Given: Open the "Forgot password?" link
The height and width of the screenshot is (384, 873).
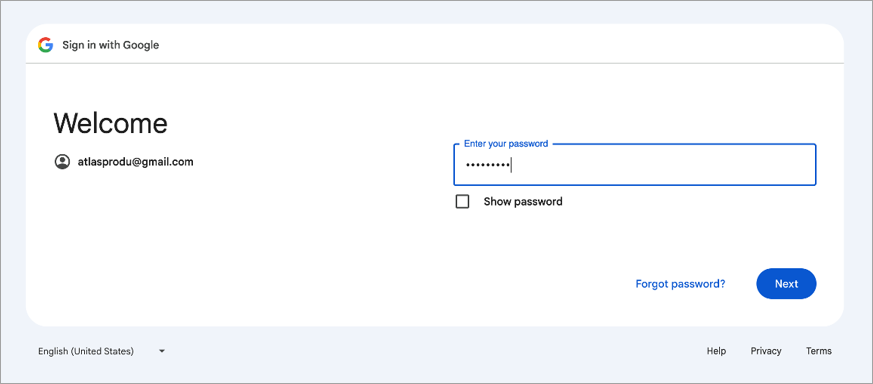Looking at the screenshot, I should pos(680,284).
